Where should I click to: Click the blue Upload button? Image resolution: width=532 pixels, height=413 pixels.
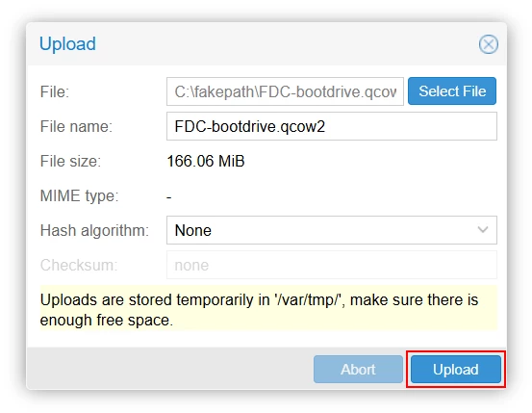coord(456,369)
